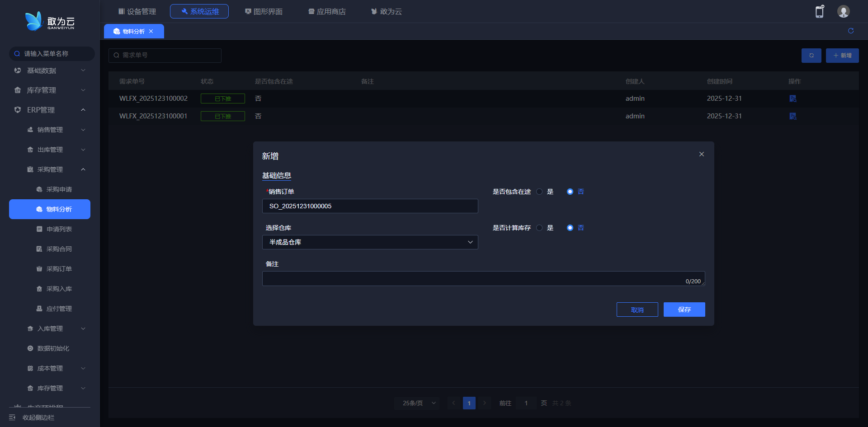The height and width of the screenshot is (427, 868).
Task: Select 是 for 是否计算库存
Action: click(539, 228)
